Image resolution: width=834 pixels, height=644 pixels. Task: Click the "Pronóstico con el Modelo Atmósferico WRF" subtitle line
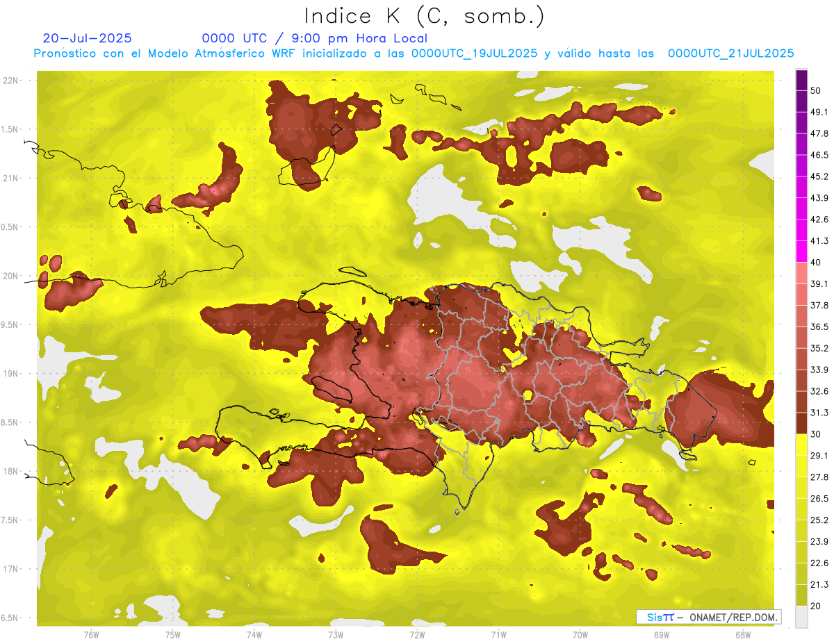(414, 53)
